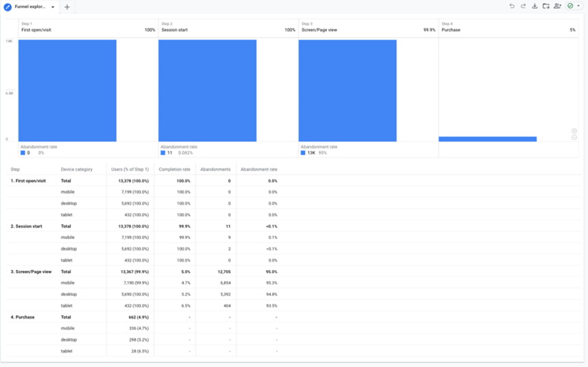Click the Abandonment rate column header
Screen dimensions: 588x367
259,169
